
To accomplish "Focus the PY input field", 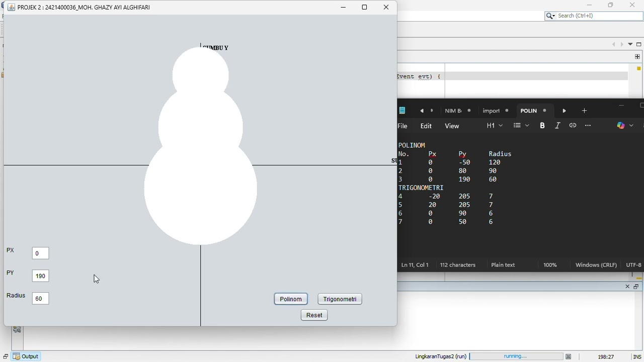I will (41, 276).
